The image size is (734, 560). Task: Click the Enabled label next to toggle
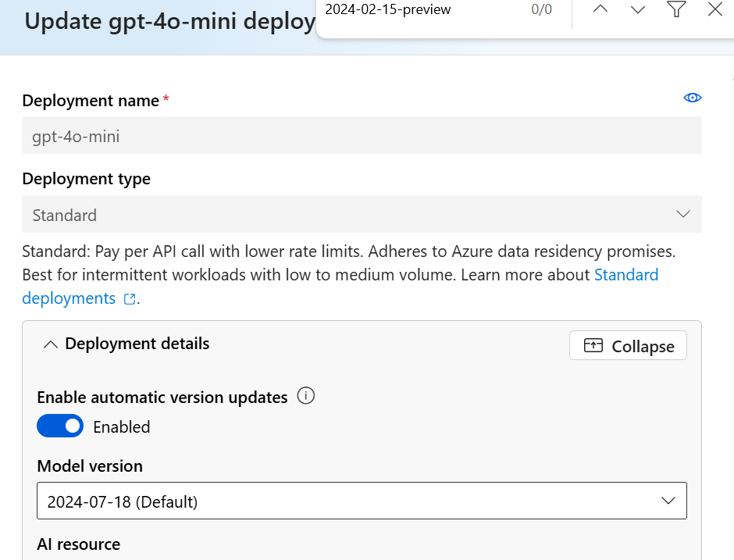point(122,427)
